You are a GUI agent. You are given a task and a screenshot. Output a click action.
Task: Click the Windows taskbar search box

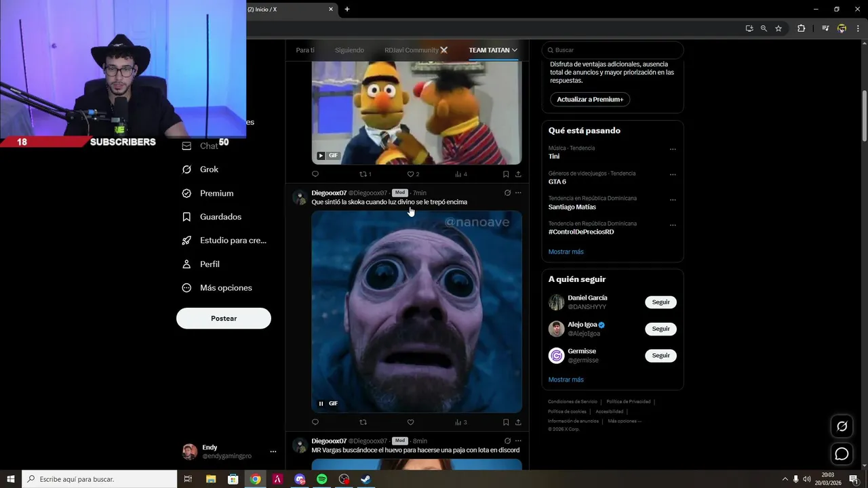point(100,479)
